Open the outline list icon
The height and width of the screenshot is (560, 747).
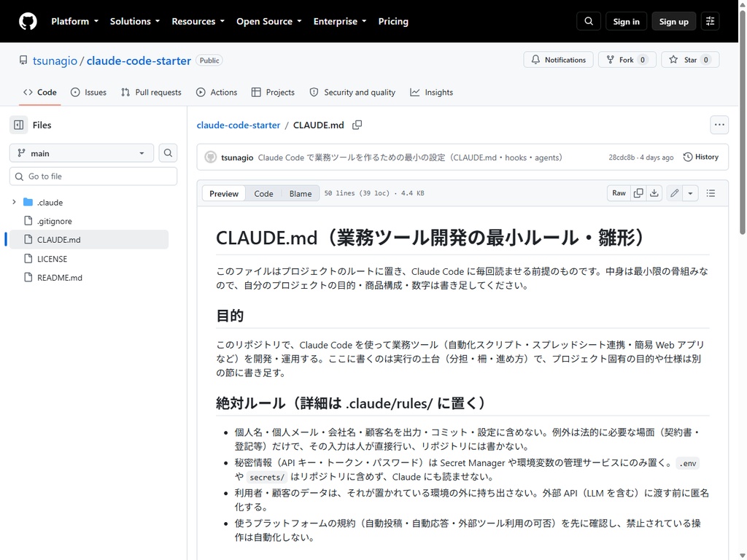711,192
